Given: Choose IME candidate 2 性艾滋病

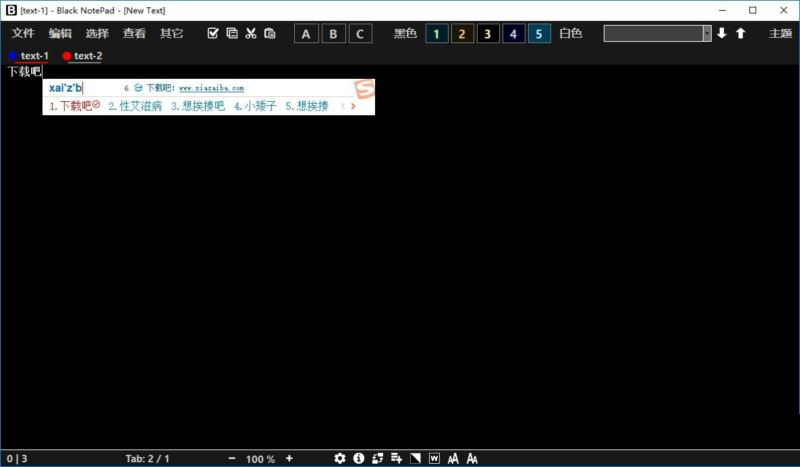Looking at the screenshot, I should [x=135, y=106].
